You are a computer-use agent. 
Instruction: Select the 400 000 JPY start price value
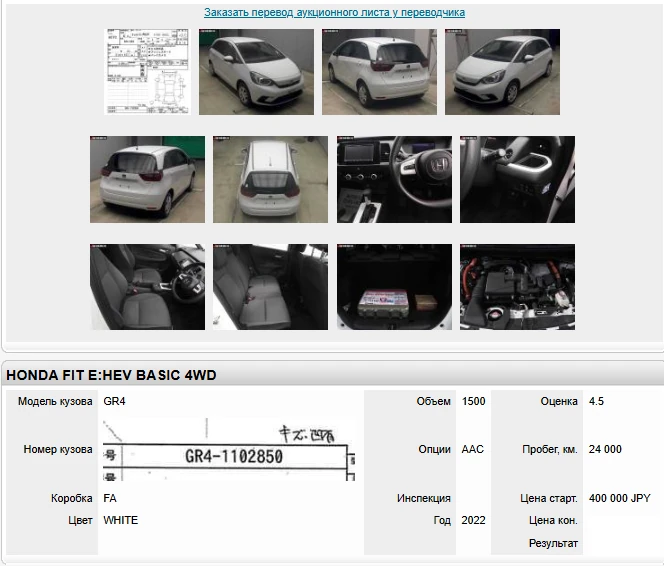point(620,498)
